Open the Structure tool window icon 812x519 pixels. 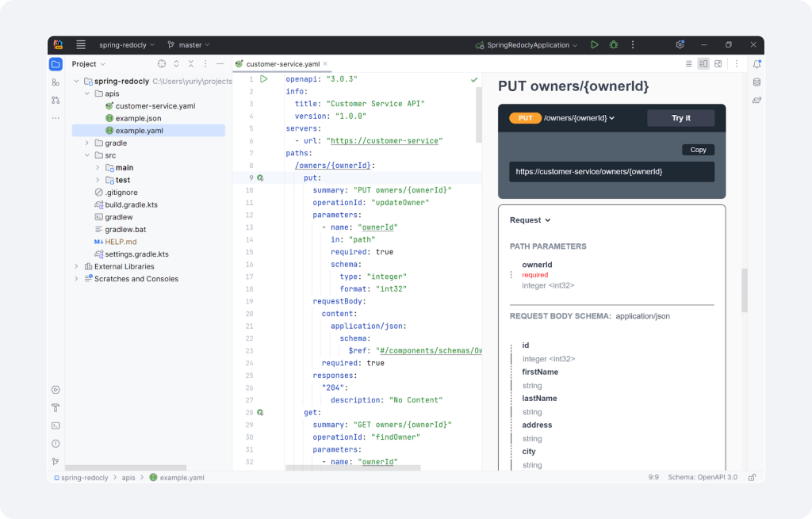[x=56, y=82]
